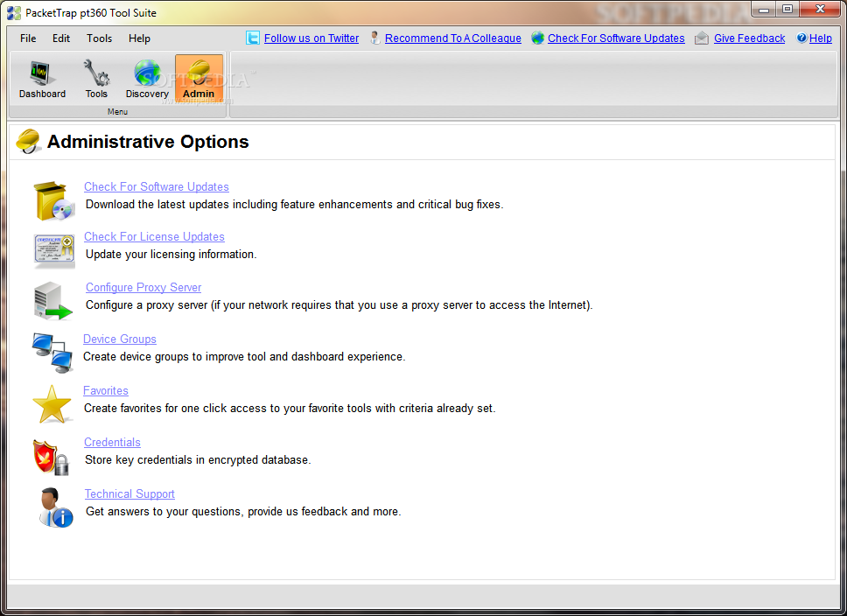Image resolution: width=847 pixels, height=616 pixels.
Task: Open the Help menu in menu bar
Action: tap(139, 38)
